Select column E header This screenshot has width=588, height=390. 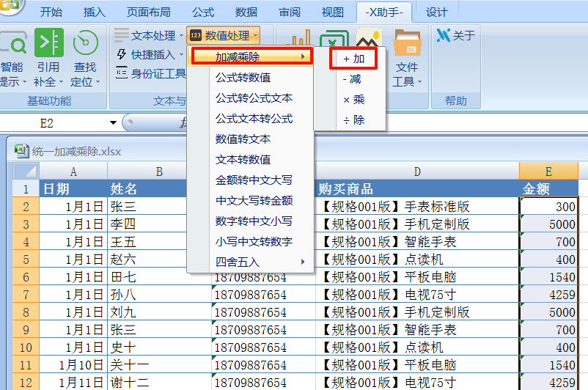pos(548,172)
